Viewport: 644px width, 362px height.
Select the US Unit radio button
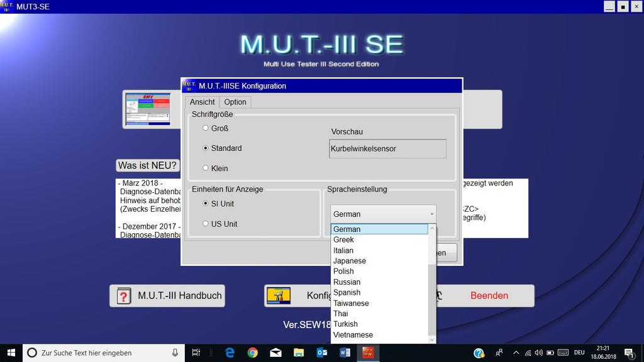point(206,223)
